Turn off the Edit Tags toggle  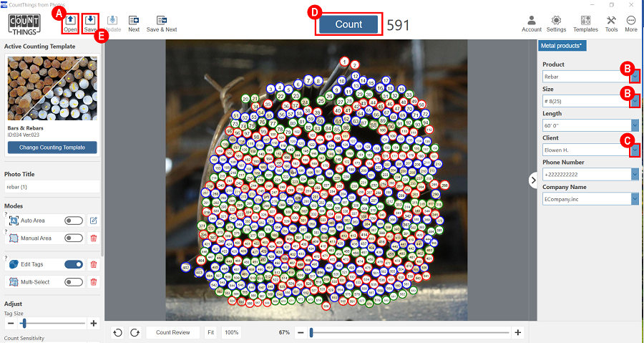tap(74, 264)
